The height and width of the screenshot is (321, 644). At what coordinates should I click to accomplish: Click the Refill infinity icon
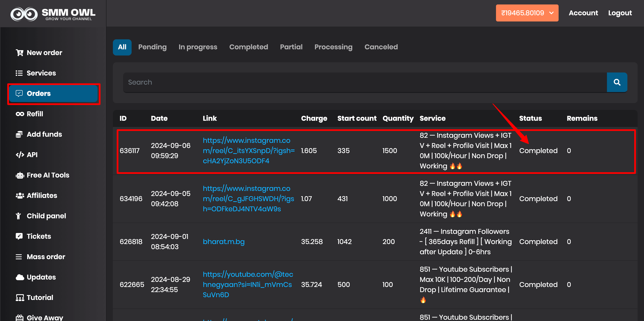click(x=20, y=114)
